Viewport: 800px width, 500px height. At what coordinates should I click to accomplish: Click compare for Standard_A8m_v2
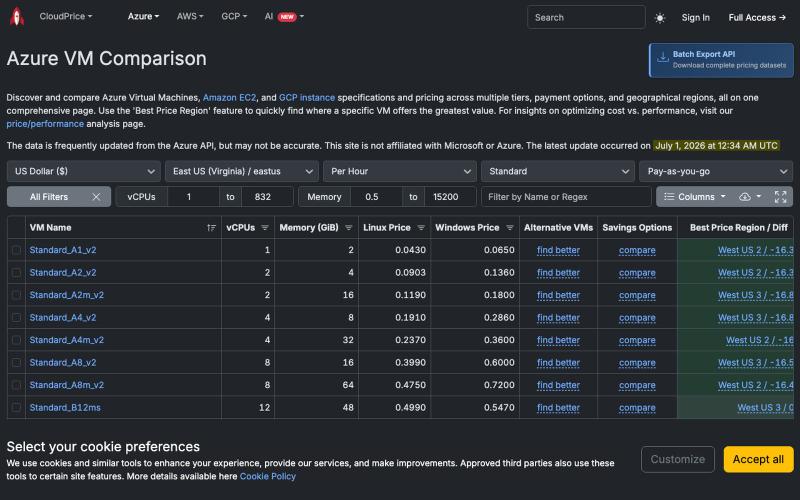coord(637,385)
